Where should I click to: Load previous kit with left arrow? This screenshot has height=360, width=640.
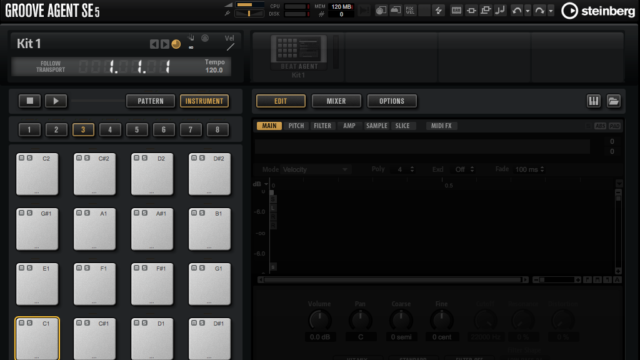154,44
